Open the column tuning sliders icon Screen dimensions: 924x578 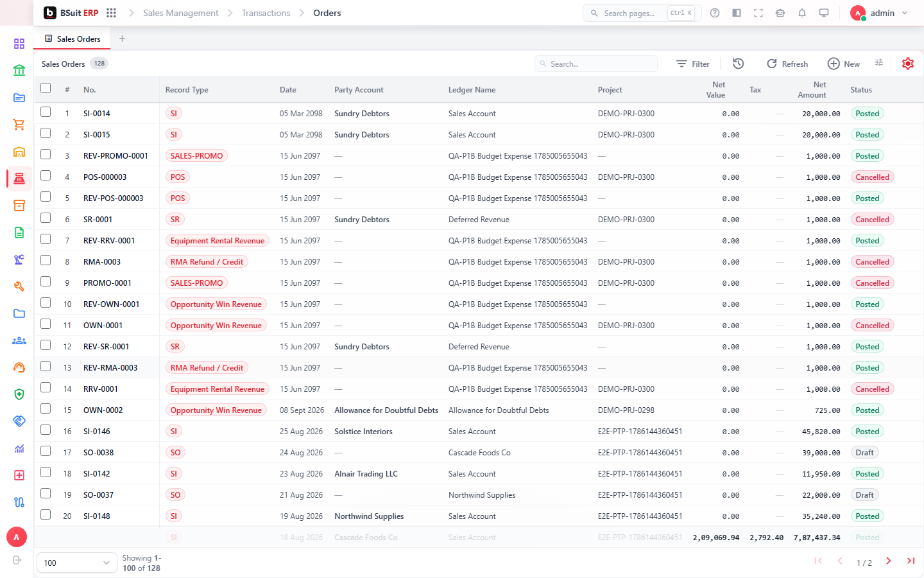879,62
